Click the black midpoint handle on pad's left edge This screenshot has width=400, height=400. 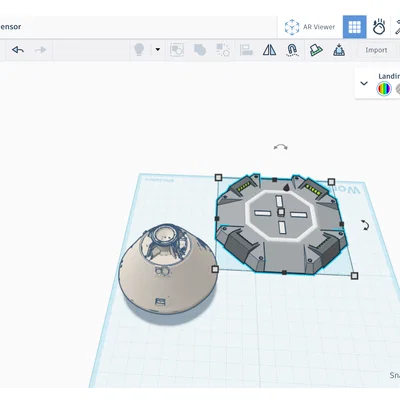[x=217, y=219]
